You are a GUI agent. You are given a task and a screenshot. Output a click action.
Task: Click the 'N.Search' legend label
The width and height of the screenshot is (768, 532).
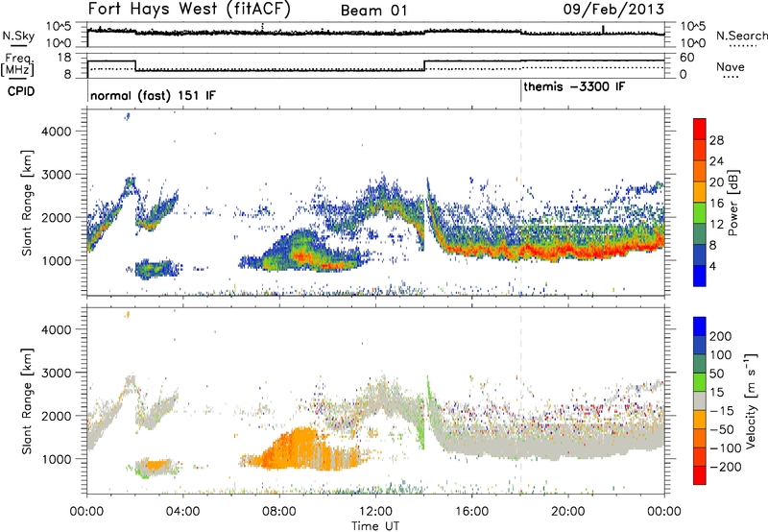(742, 36)
